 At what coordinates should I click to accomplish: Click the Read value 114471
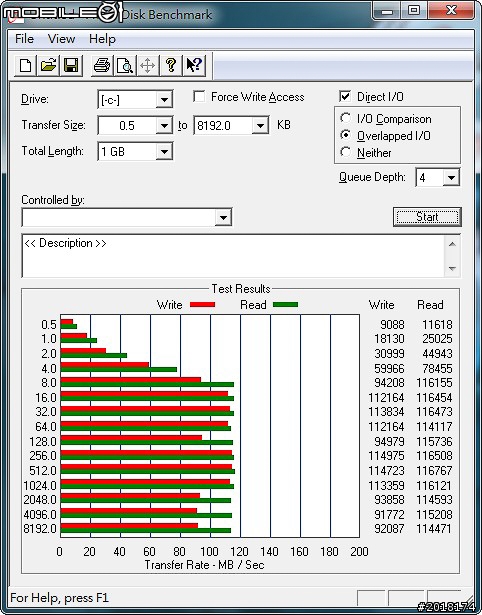click(434, 528)
